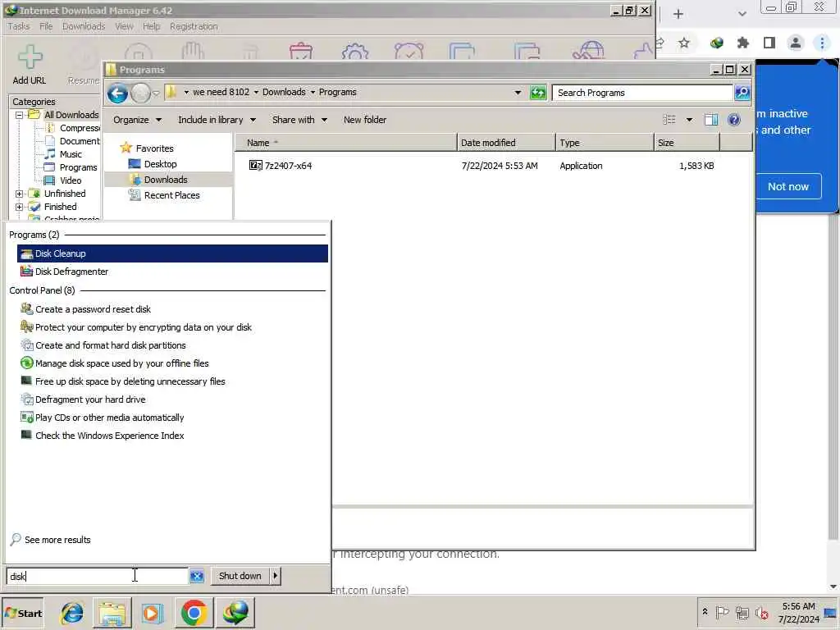Viewport: 840px width, 630px height.
Task: Launch Disk Cleanup from search results
Action: (172, 253)
